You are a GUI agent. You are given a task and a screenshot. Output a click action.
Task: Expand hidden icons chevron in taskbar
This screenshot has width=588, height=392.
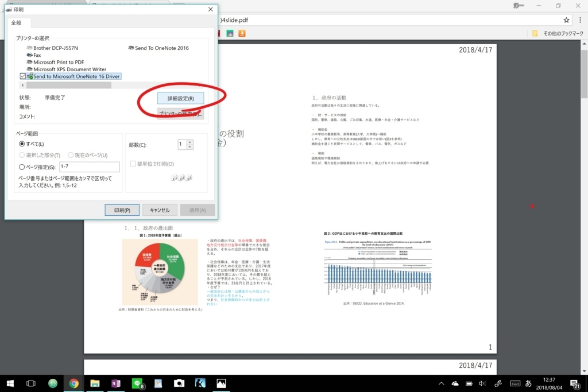[x=440, y=383]
